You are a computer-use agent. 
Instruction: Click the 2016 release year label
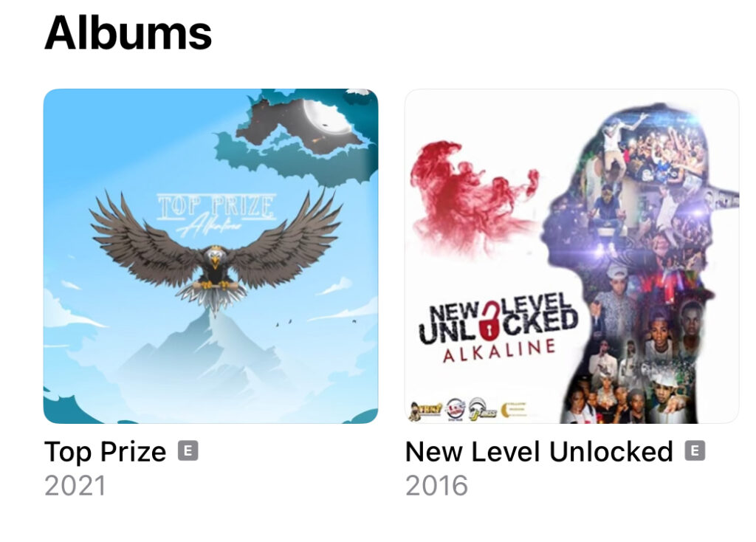pyautogui.click(x=436, y=485)
